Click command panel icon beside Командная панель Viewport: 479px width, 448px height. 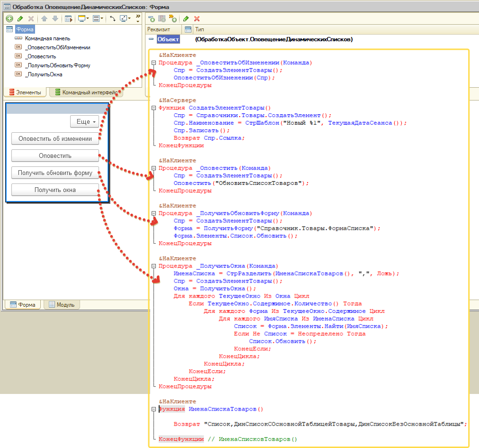pos(18,38)
